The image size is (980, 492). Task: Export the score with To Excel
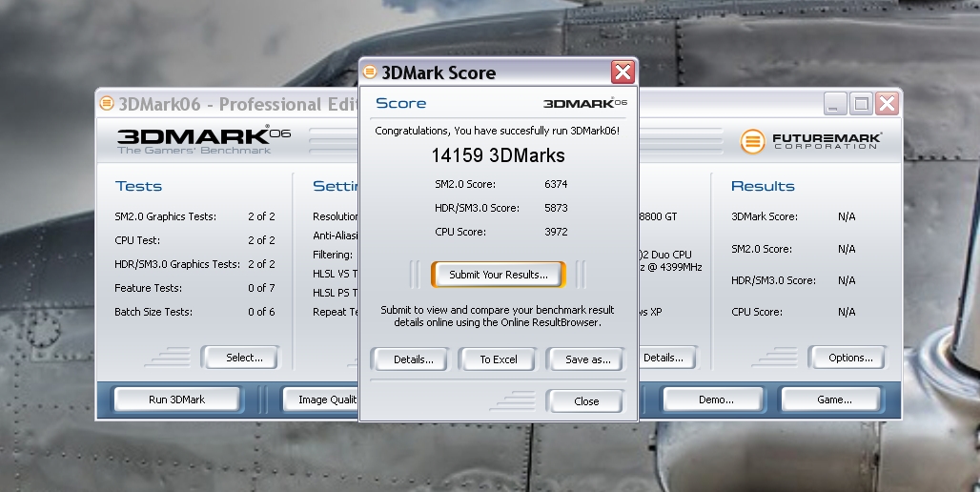[x=499, y=359]
